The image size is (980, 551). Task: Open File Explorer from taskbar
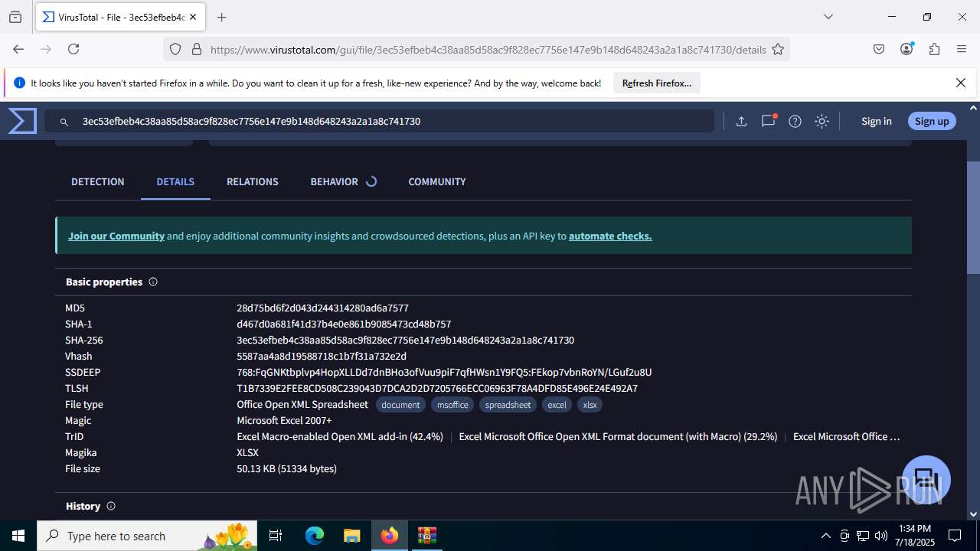(351, 536)
